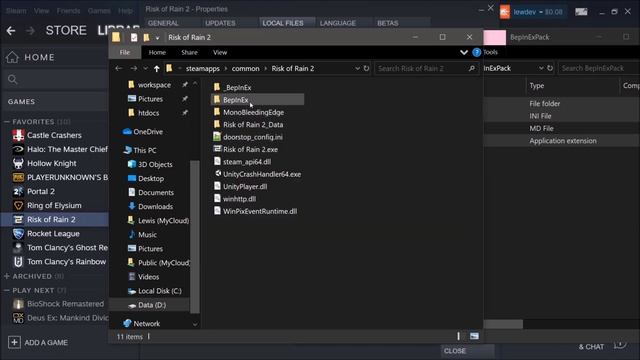This screenshot has width=640, height=360.
Task: Open recent locations dropdown
Action: [x=145, y=69]
